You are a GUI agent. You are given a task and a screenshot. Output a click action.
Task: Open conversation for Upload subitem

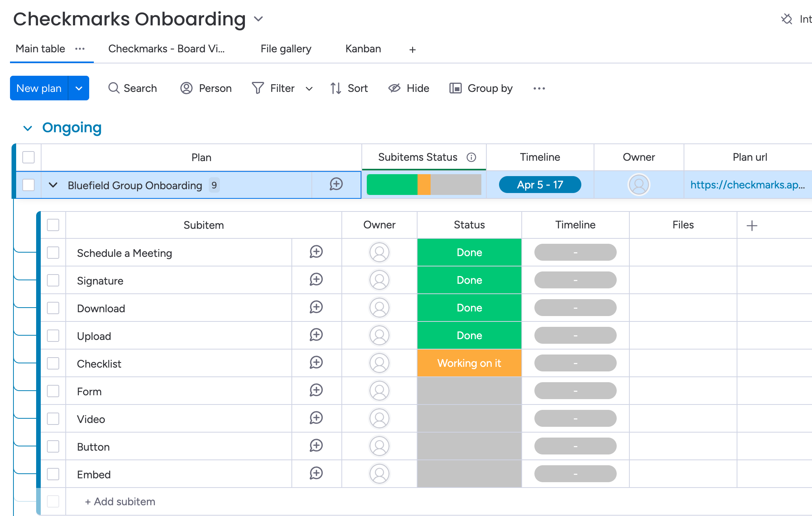[x=316, y=335]
